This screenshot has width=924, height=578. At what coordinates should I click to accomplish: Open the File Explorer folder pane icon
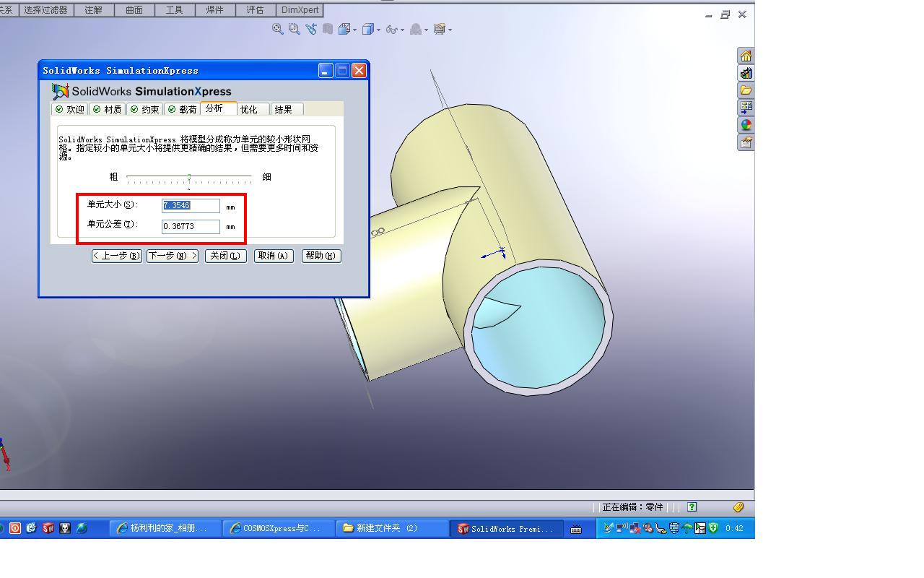[x=746, y=90]
